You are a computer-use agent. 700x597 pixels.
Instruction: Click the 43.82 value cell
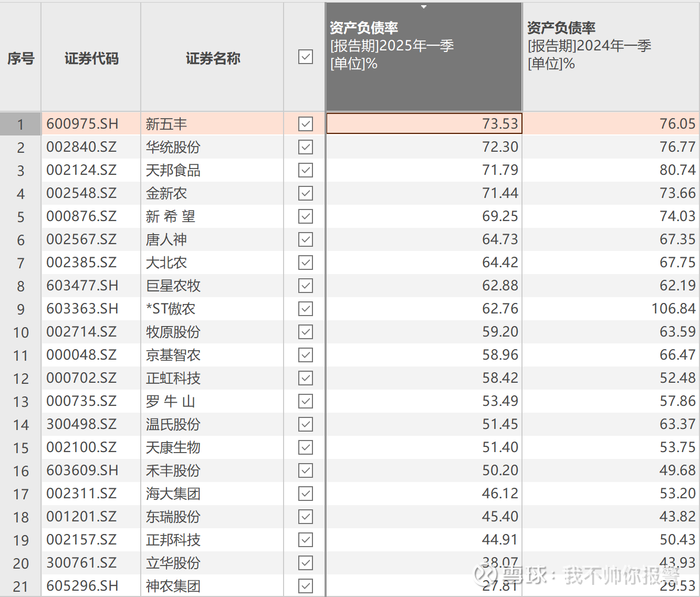(x=611, y=517)
